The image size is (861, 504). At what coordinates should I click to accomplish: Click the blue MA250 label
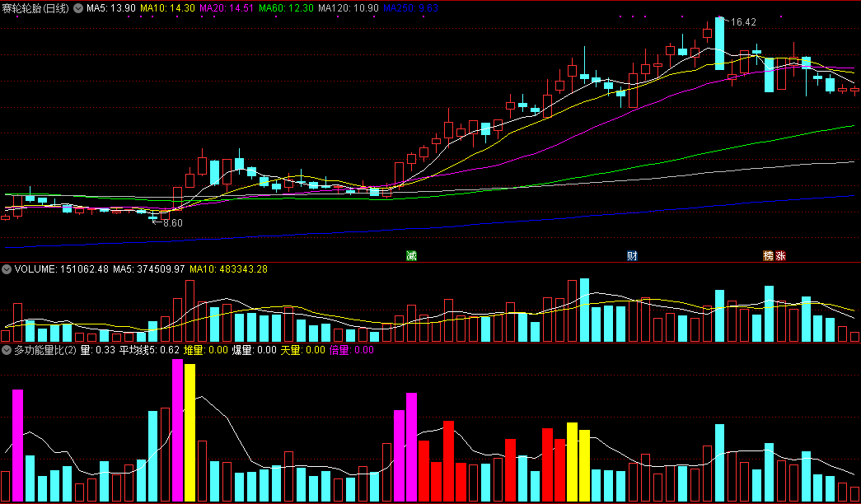pyautogui.click(x=411, y=9)
